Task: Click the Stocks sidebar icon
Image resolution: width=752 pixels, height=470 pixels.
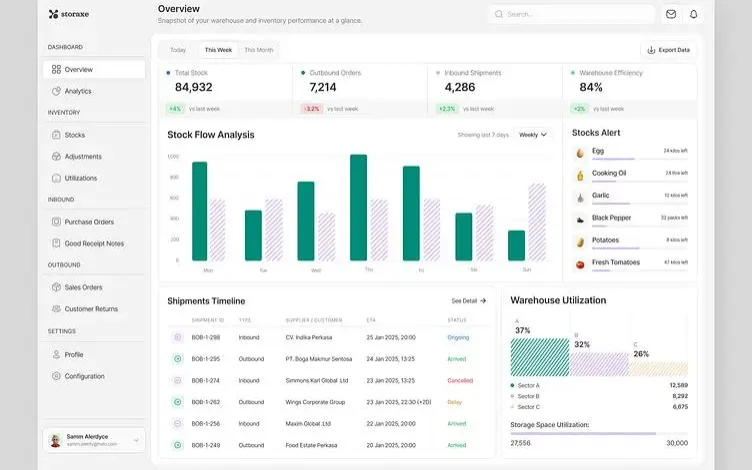Action: click(x=56, y=135)
